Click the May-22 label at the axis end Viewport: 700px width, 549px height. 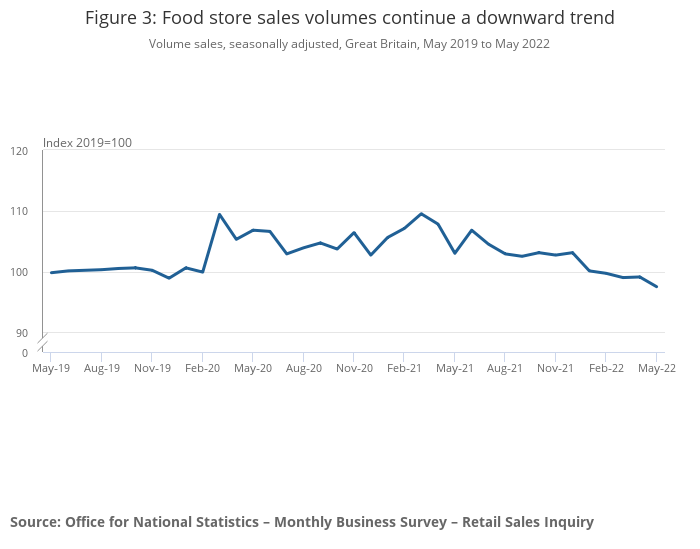[656, 369]
